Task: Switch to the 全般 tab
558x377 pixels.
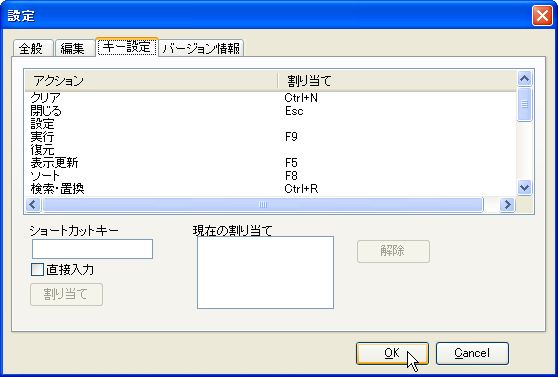Action: 33,48
